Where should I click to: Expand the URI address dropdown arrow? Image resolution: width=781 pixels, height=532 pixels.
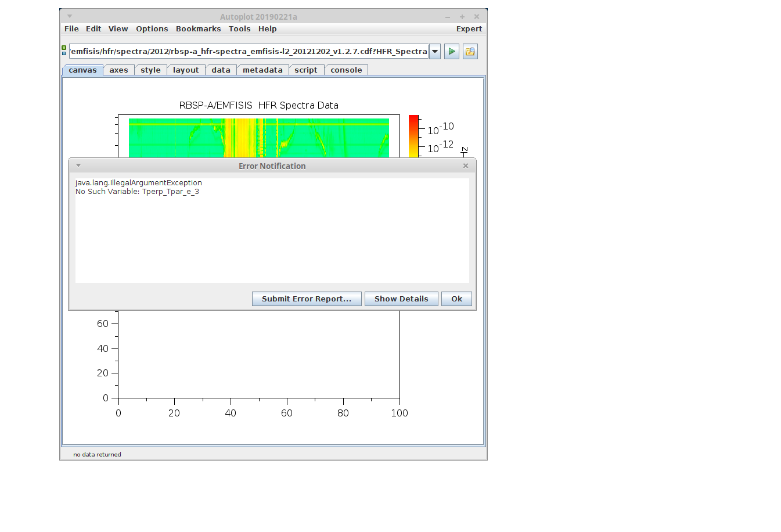(435, 52)
